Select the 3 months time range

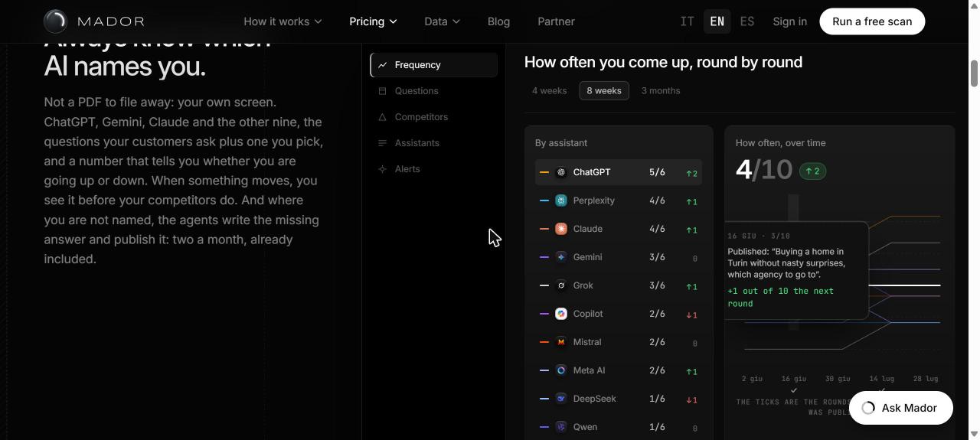[661, 91]
